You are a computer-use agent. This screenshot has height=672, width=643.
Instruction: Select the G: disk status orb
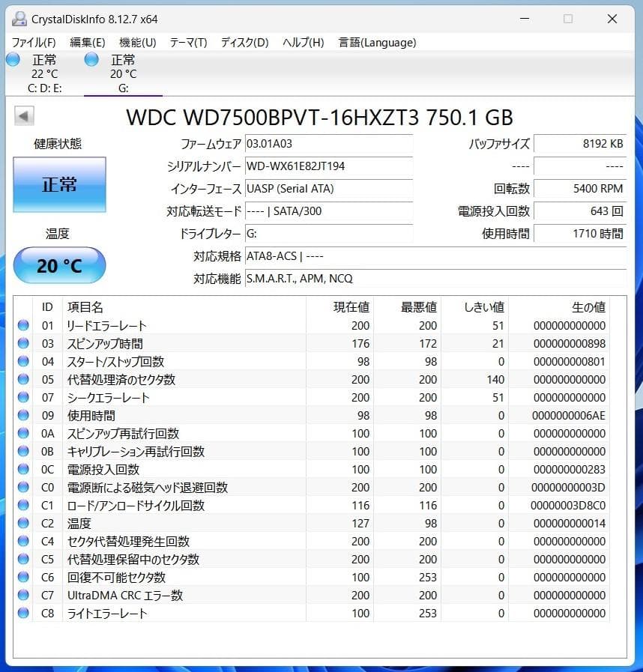pyautogui.click(x=91, y=60)
